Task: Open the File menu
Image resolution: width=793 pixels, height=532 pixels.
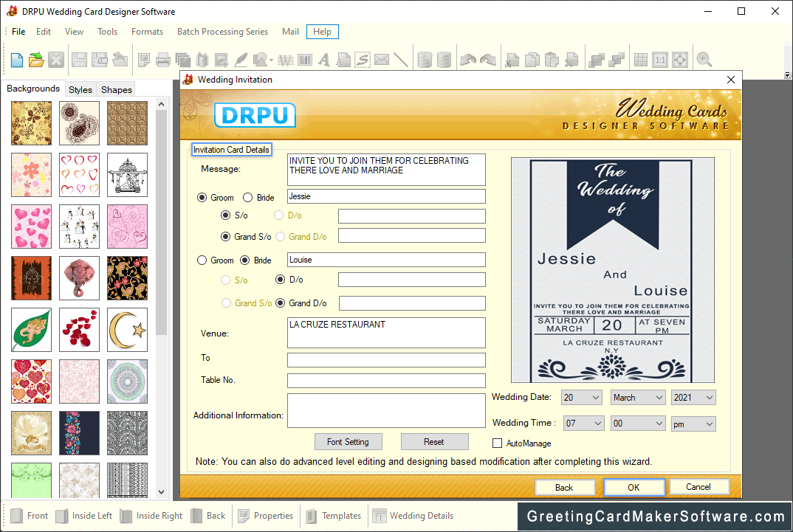Action: pyautogui.click(x=18, y=31)
